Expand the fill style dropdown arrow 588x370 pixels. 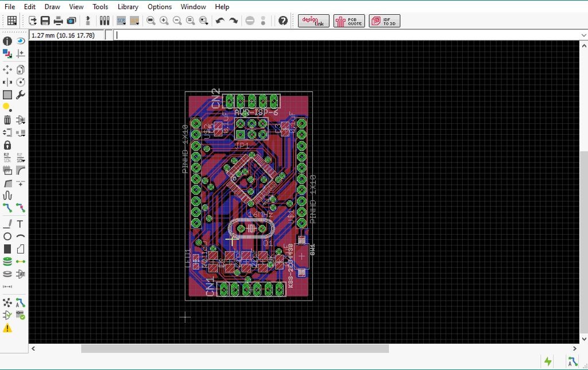point(138,24)
